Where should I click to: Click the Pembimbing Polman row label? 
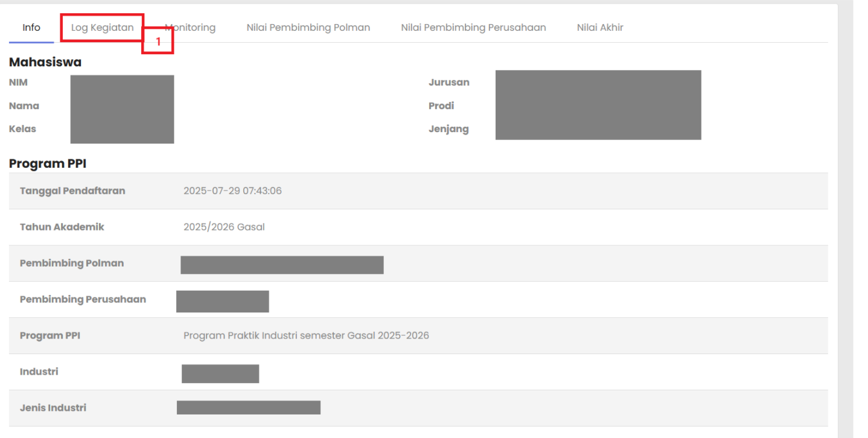click(x=72, y=264)
